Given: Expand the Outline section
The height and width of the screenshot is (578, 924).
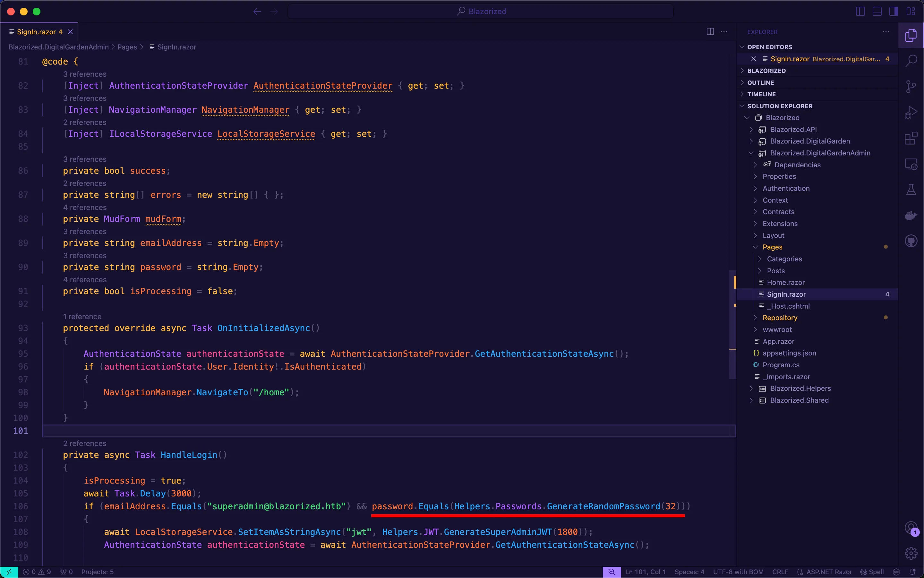Looking at the screenshot, I should pos(817,83).
